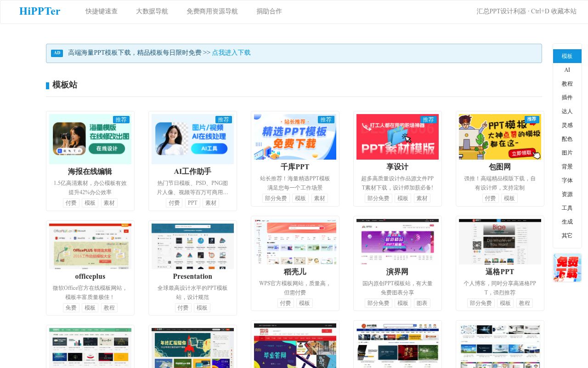Choose 配色 from the side navigation
This screenshot has height=368, width=588.
[x=567, y=139]
